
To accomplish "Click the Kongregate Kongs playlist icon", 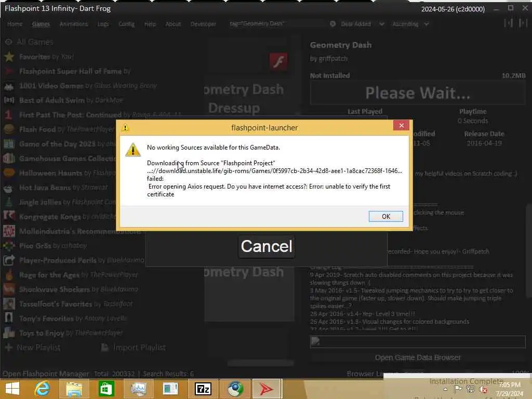I will (x=9, y=217).
